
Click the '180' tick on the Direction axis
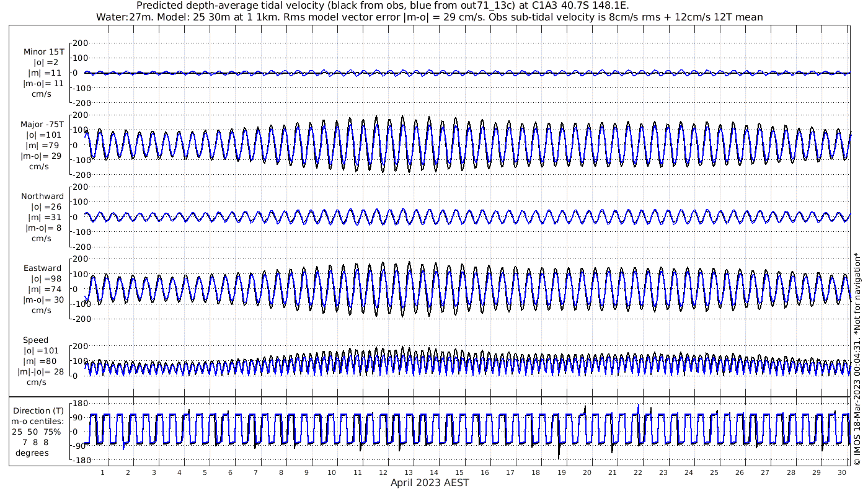[x=81, y=404]
